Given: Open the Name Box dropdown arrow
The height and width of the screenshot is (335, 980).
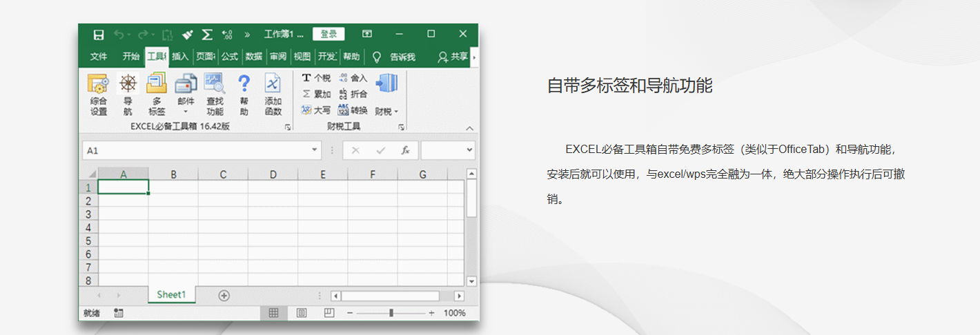Looking at the screenshot, I should pyautogui.click(x=315, y=150).
